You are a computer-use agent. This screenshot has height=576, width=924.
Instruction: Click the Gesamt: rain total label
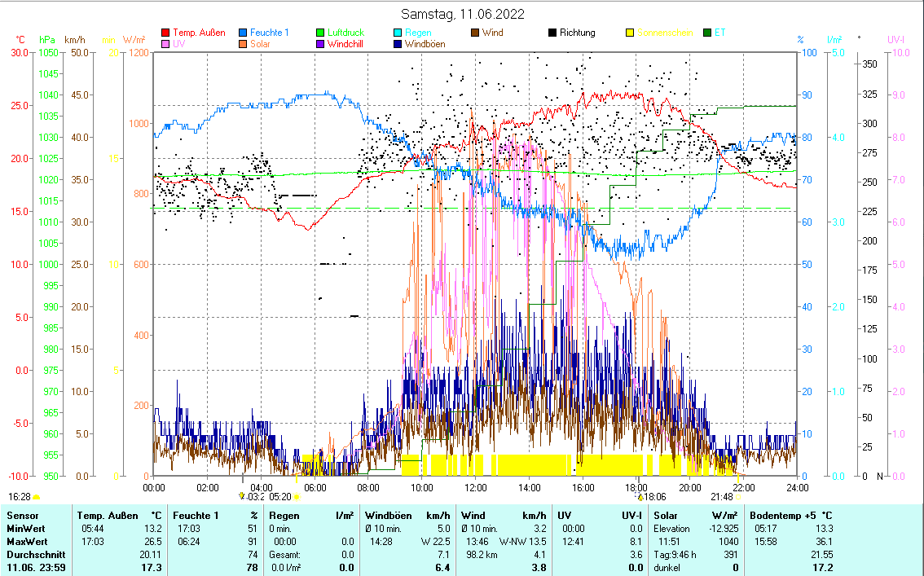[284, 555]
